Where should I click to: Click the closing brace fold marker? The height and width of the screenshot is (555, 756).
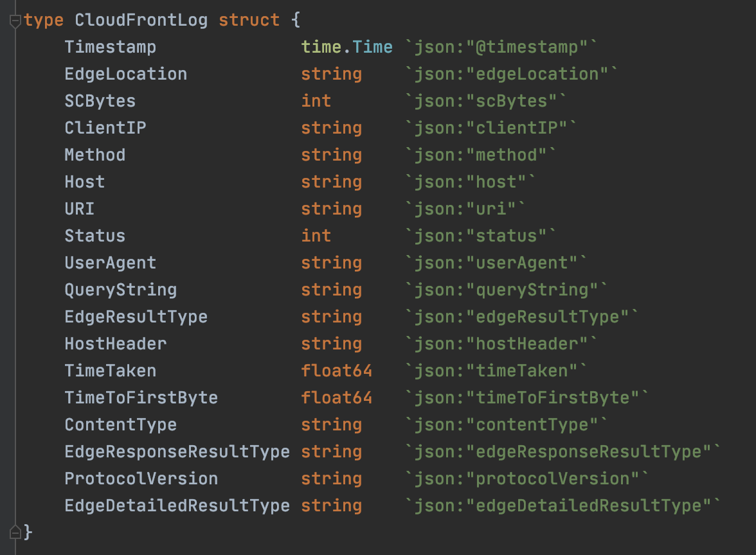15,533
